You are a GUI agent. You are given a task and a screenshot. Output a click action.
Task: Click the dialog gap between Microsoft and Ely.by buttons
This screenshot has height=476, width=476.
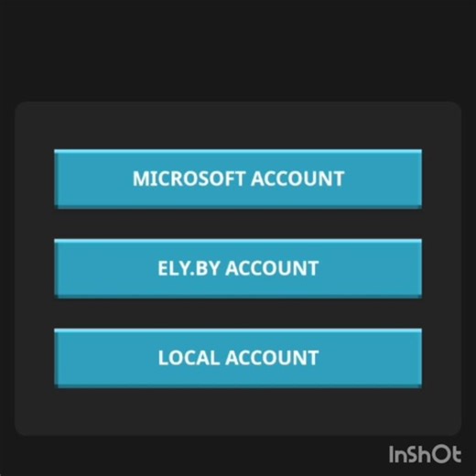[x=238, y=224]
